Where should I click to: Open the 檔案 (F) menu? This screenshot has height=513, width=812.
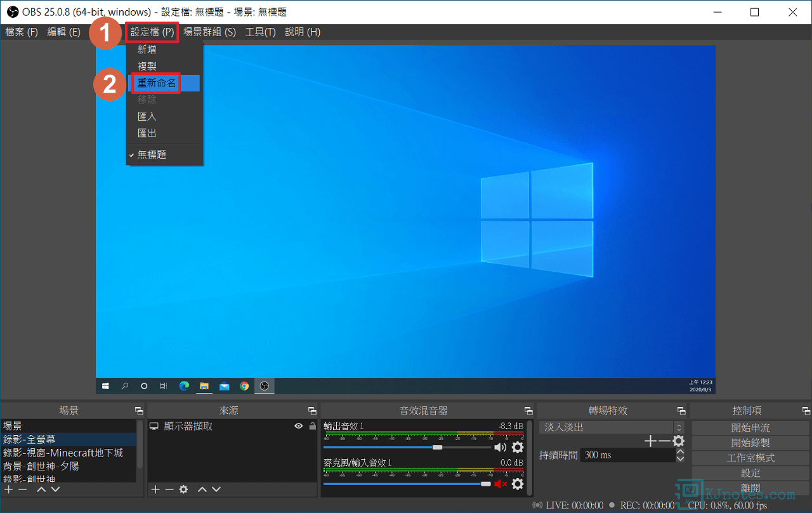[x=22, y=32]
